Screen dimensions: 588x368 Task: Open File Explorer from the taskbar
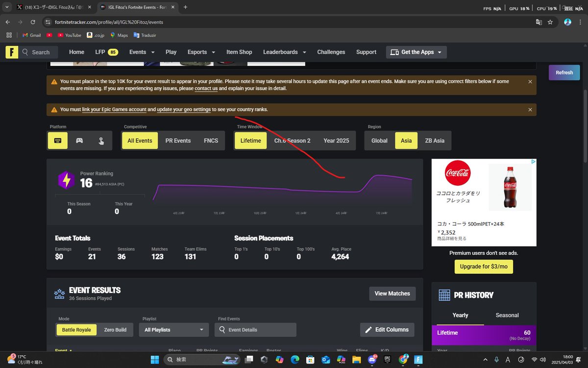(x=356, y=360)
